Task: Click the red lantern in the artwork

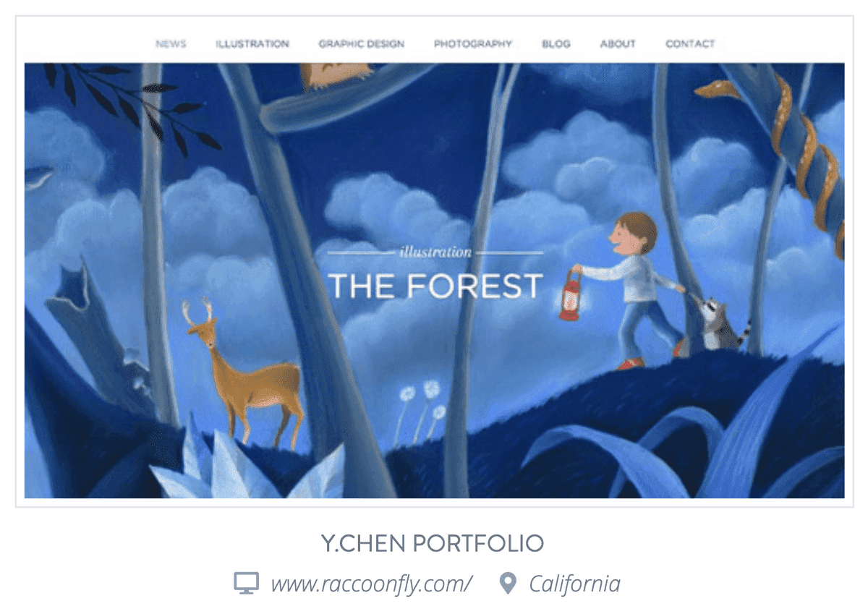Action: click(571, 294)
